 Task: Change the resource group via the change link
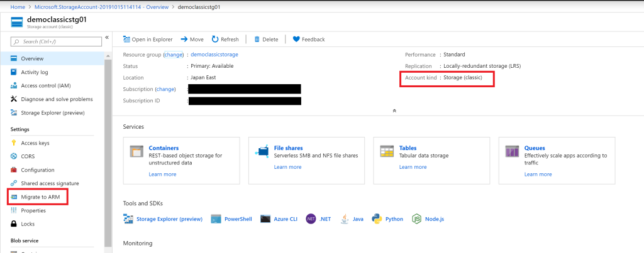[x=174, y=54]
